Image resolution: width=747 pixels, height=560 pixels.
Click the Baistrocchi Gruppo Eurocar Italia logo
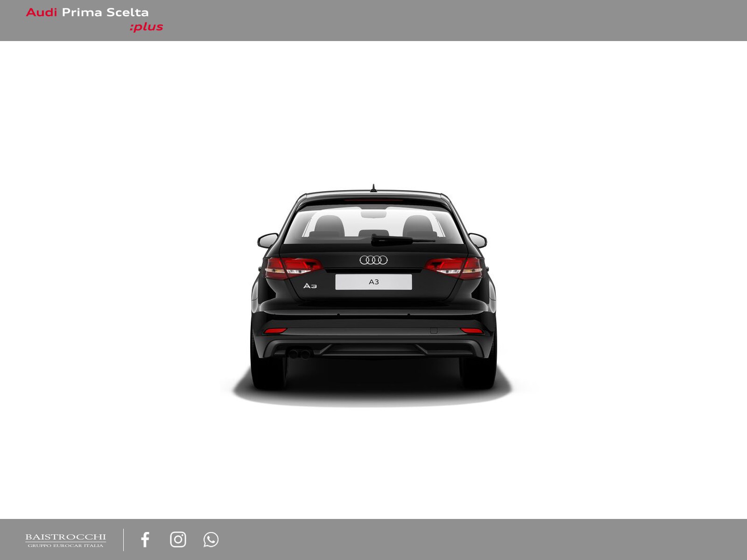click(65, 540)
